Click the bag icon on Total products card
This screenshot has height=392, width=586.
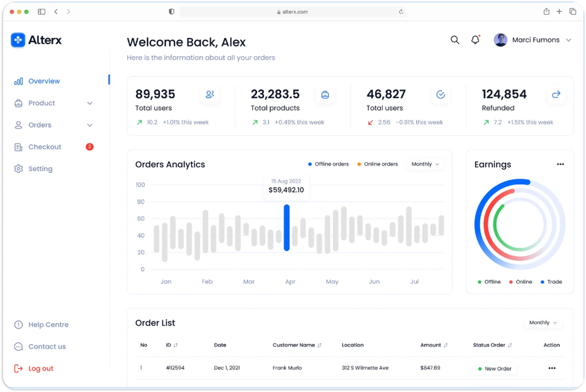pyautogui.click(x=325, y=94)
